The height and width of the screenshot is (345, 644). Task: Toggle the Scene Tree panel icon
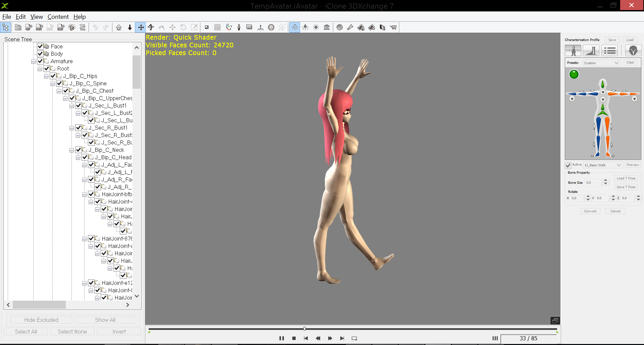6,28
